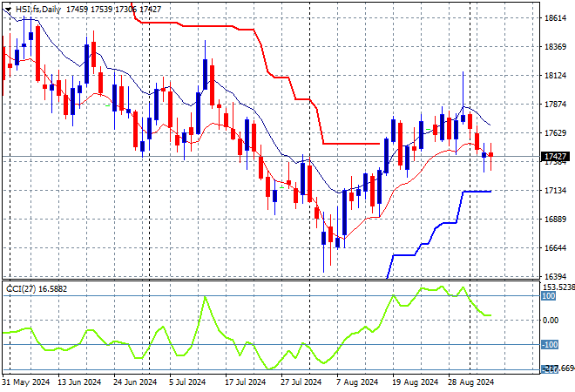Click the 17629 price scale label
The image size is (575, 392).
pos(556,132)
